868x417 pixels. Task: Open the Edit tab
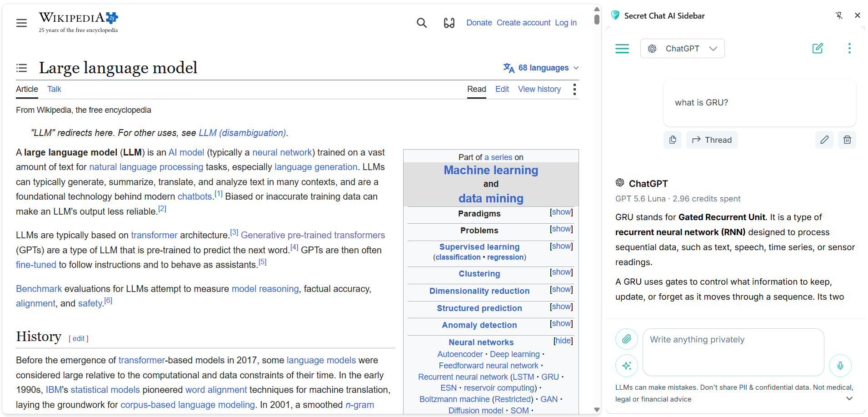pyautogui.click(x=502, y=89)
